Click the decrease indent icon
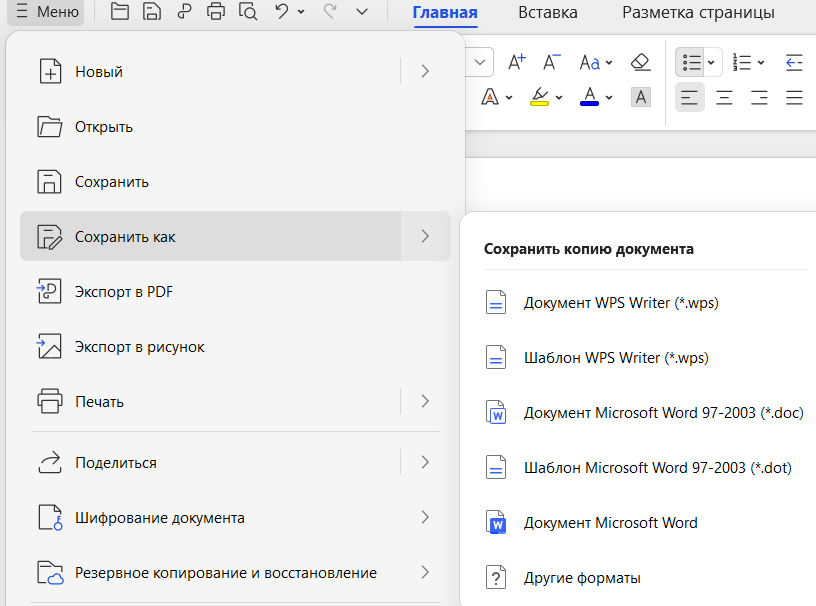The image size is (816, 606). (x=794, y=62)
